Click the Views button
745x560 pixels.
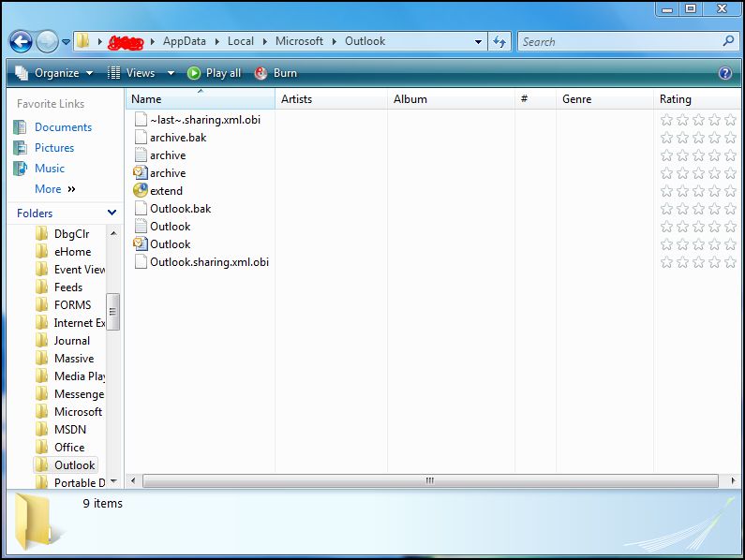click(131, 73)
